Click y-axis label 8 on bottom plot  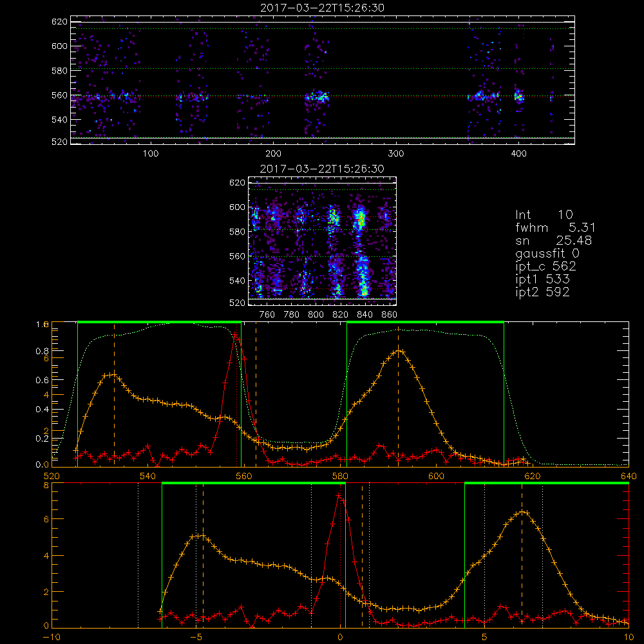46,486
